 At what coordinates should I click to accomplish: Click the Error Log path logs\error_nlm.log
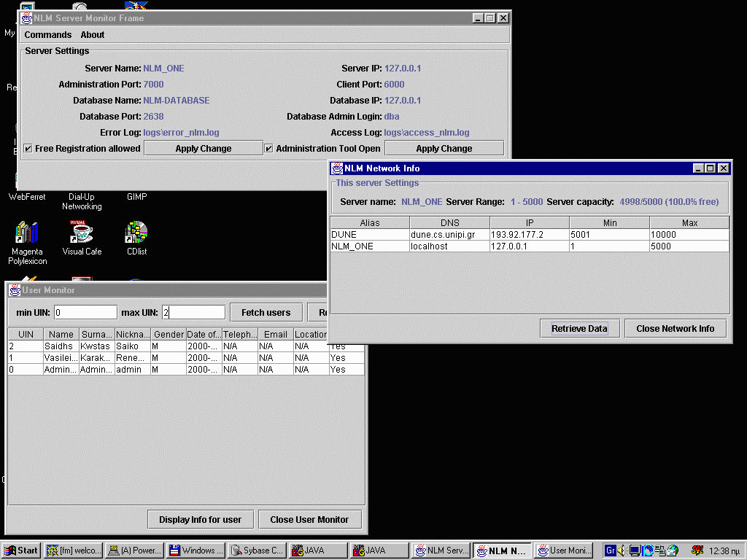pos(181,133)
